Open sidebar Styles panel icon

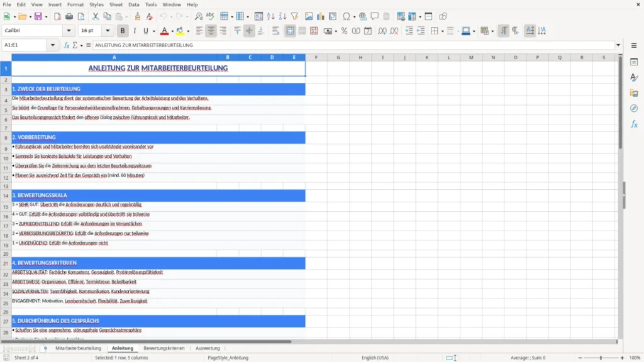tap(634, 77)
